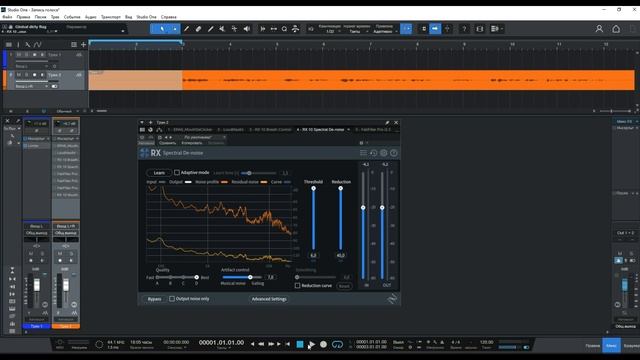The height and width of the screenshot is (360, 640).
Task: Rewind in transport bar
Action: click(x=261, y=344)
